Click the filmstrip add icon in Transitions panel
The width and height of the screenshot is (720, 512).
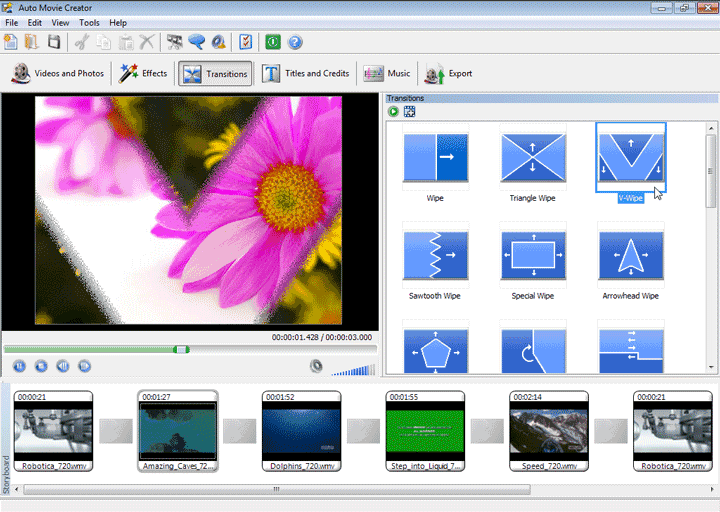click(410, 111)
